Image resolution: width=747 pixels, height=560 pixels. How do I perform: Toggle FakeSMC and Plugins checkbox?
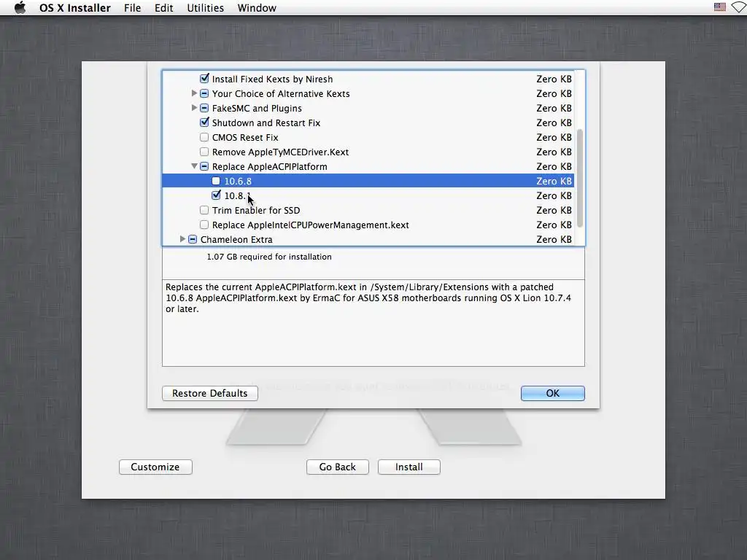[204, 108]
